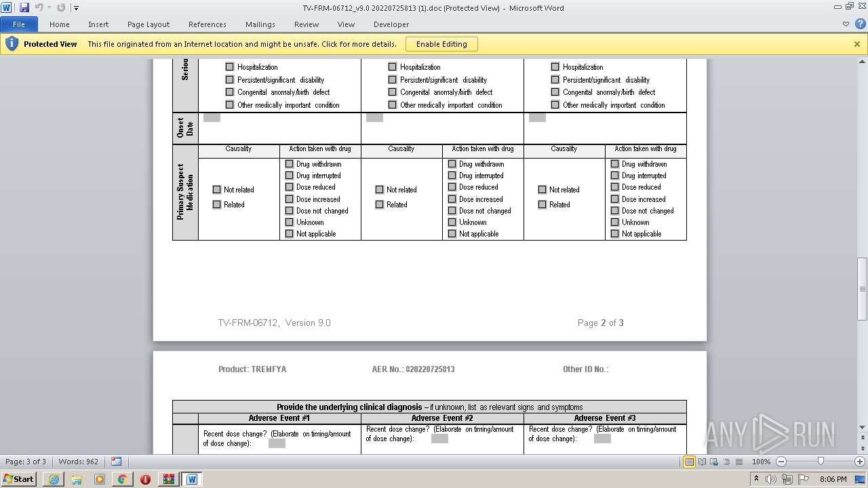868x488 pixels.
Task: Open the References tab
Action: click(x=208, y=24)
